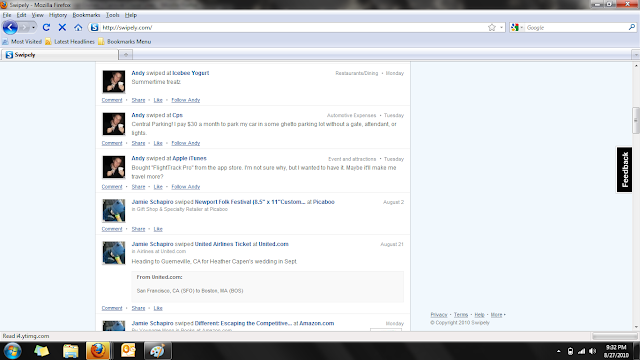This screenshot has width=640, height=360.
Task: Open the Help menu
Action: (131, 15)
